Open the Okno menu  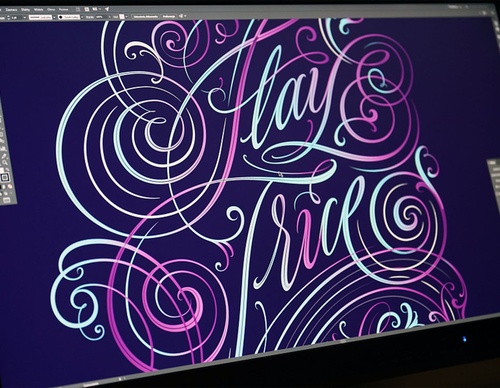[51, 10]
